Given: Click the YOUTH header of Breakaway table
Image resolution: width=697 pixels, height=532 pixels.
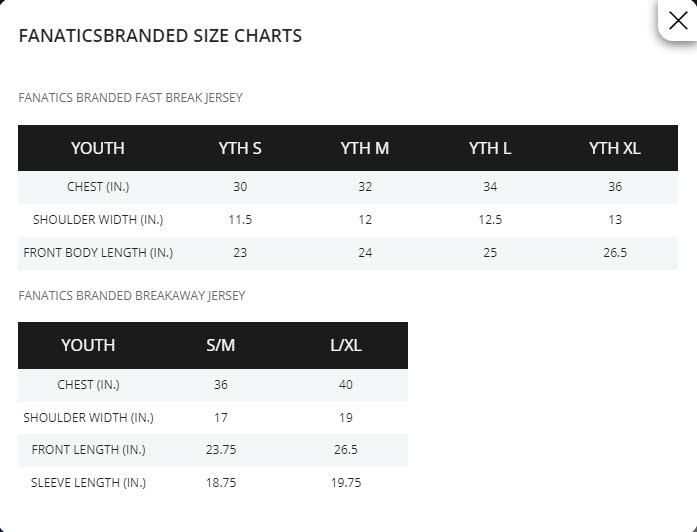Looking at the screenshot, I should [x=88, y=345].
